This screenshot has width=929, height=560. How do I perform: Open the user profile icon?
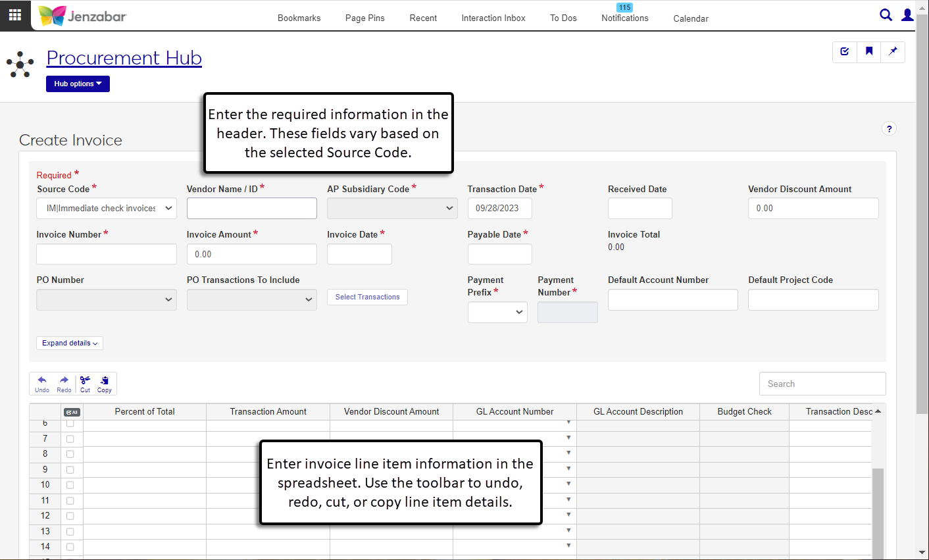point(907,15)
